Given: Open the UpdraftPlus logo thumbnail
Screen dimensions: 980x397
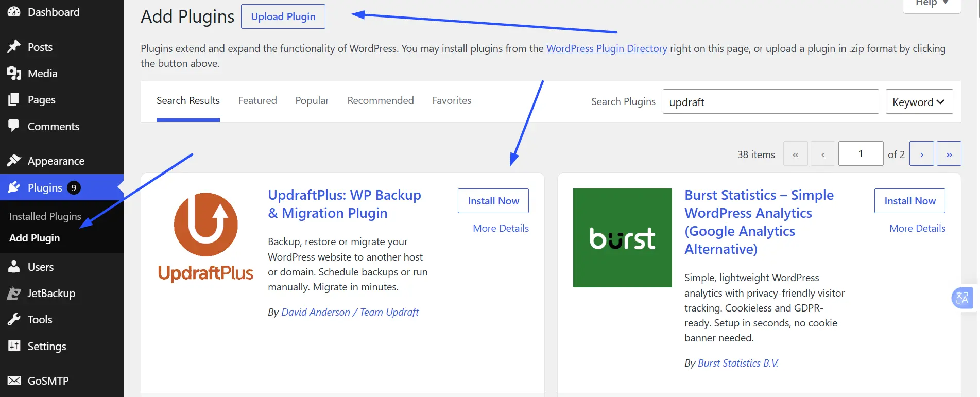Looking at the screenshot, I should 205,238.
